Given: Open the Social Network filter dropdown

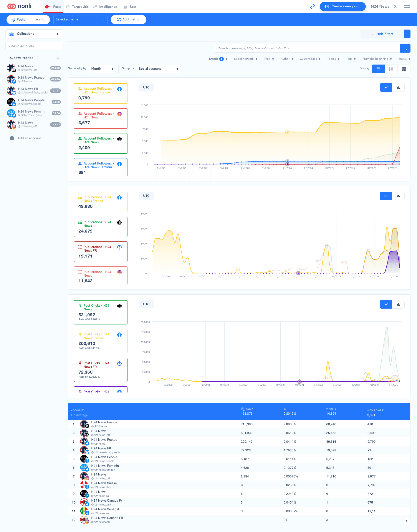Looking at the screenshot, I should click(245, 59).
